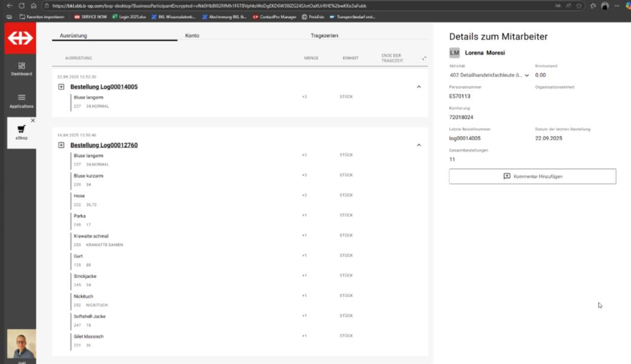Image resolution: width=631 pixels, height=364 pixels.
Task: Open the Aktivität dropdown
Action: (x=526, y=75)
